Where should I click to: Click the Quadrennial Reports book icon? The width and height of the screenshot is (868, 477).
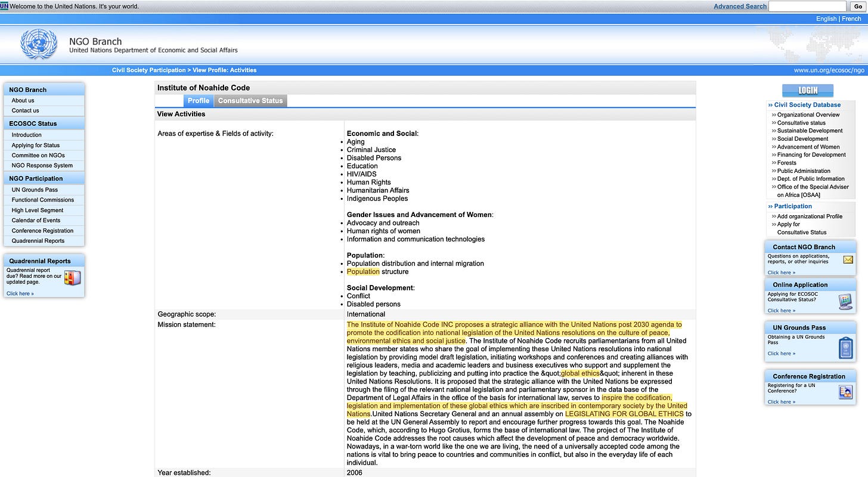[x=72, y=278]
